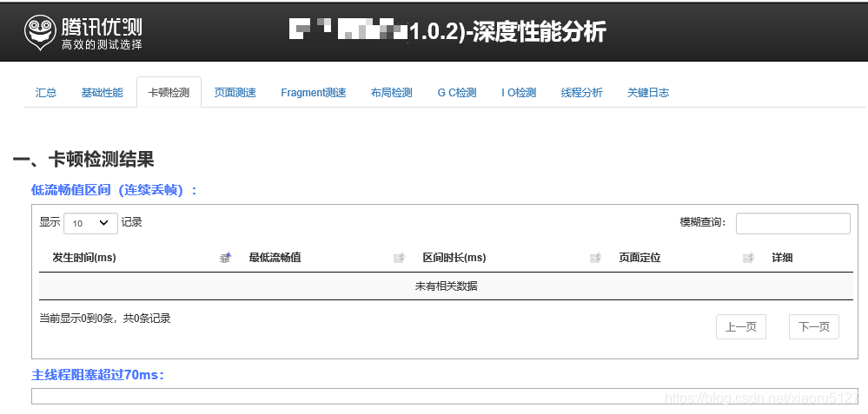Open the I O检测 tab
868x414 pixels.
519,92
